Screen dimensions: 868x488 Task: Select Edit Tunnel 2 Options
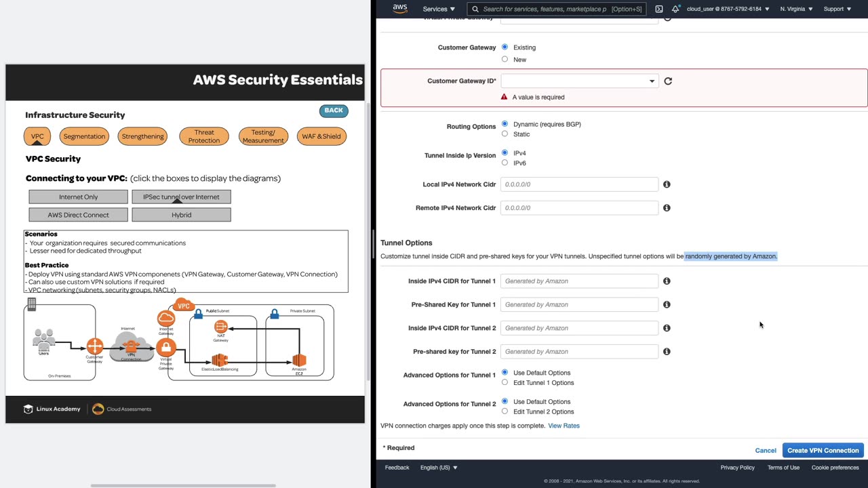pos(505,411)
